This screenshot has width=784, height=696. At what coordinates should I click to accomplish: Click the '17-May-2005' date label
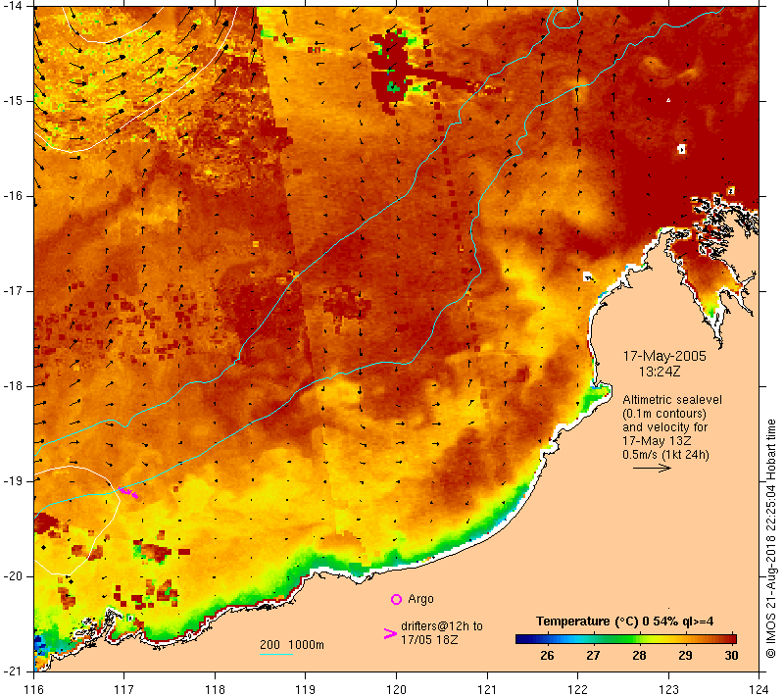click(x=664, y=356)
